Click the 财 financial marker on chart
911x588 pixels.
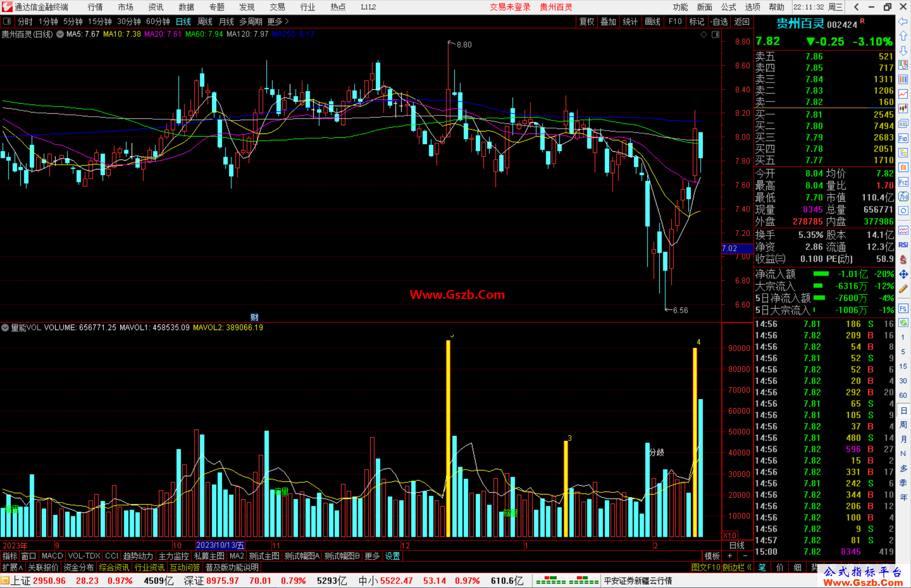[254, 317]
